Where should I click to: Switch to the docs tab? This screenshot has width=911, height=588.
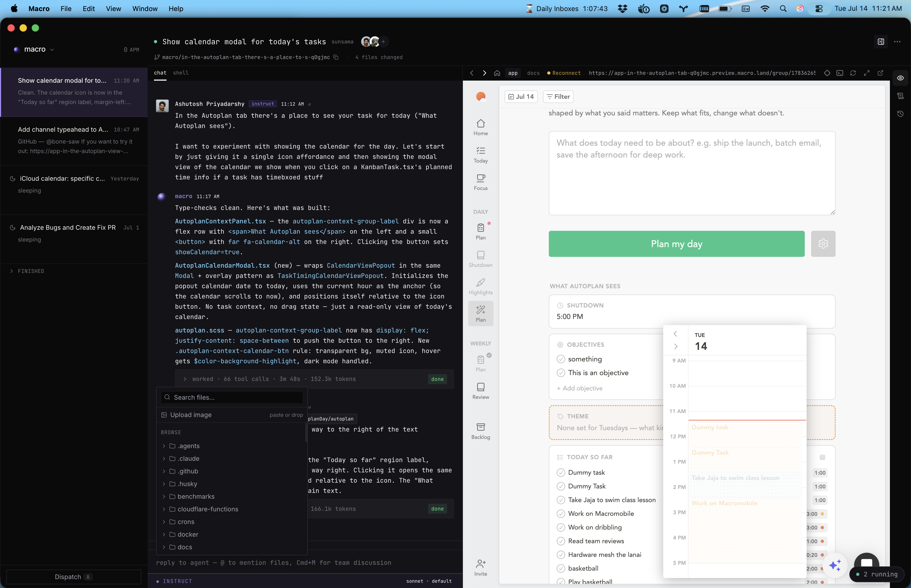click(533, 73)
